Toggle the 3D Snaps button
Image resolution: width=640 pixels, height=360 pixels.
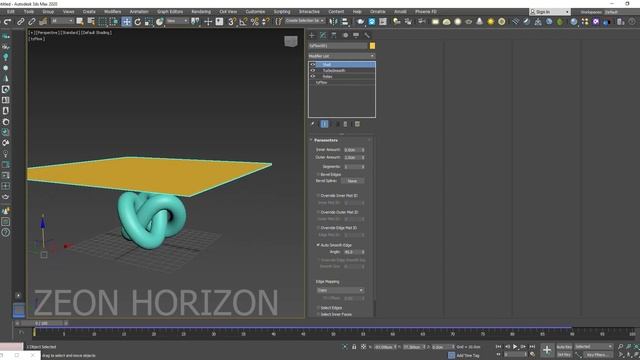point(232,21)
